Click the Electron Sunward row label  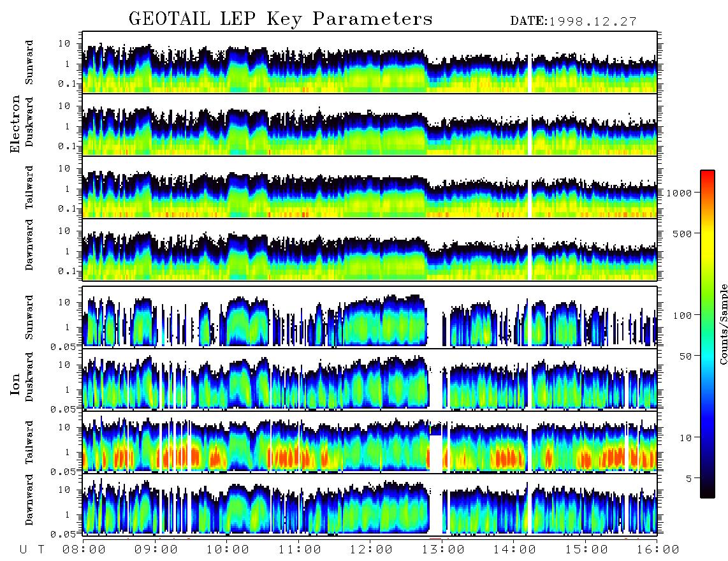[29, 62]
